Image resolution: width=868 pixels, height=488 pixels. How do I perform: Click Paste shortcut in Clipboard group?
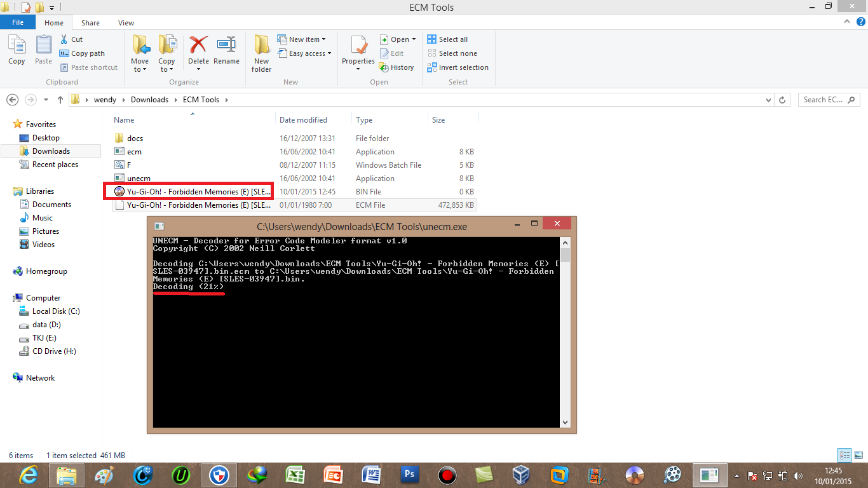pyautogui.click(x=89, y=67)
